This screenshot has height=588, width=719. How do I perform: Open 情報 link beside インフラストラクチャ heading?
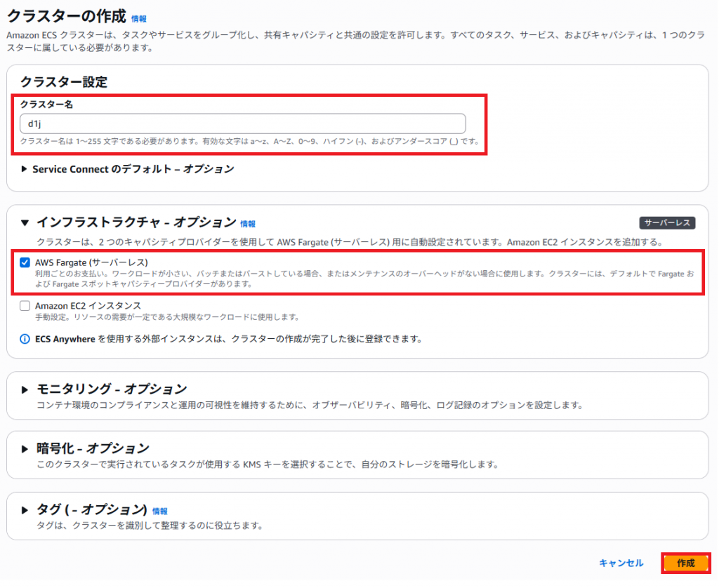[248, 224]
